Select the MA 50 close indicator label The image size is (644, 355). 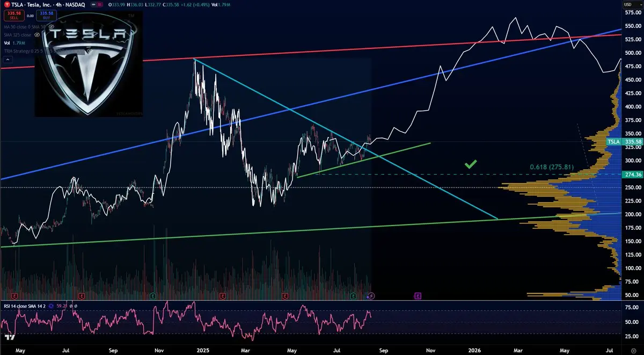point(25,26)
